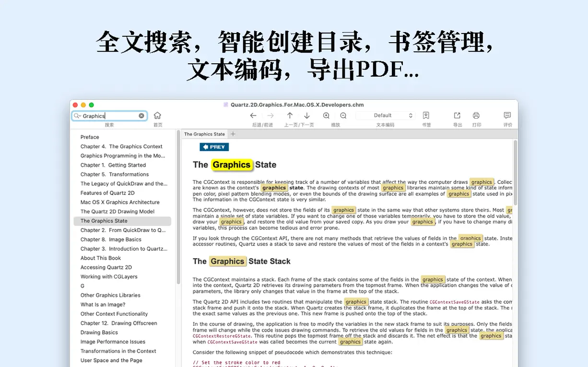Image resolution: width=588 pixels, height=367 pixels.
Task: Select What Is an Image?
Action: 103,305
